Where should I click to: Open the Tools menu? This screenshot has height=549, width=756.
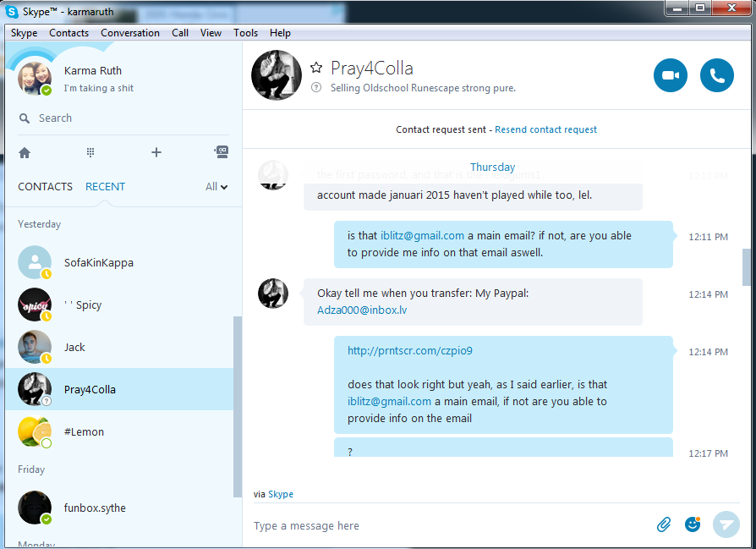[245, 33]
